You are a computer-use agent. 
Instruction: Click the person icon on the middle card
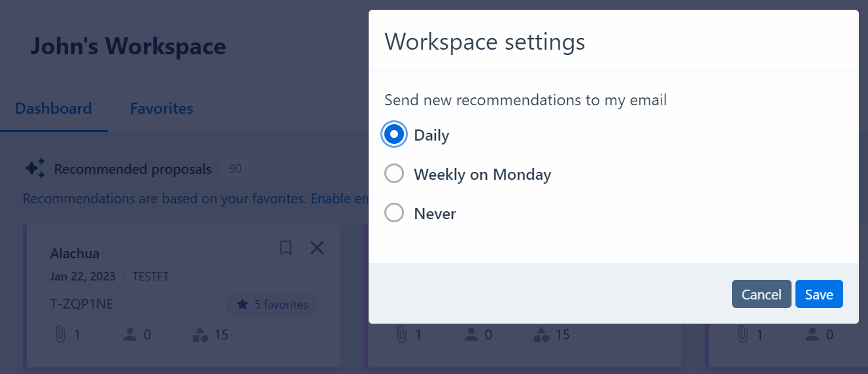point(471,335)
